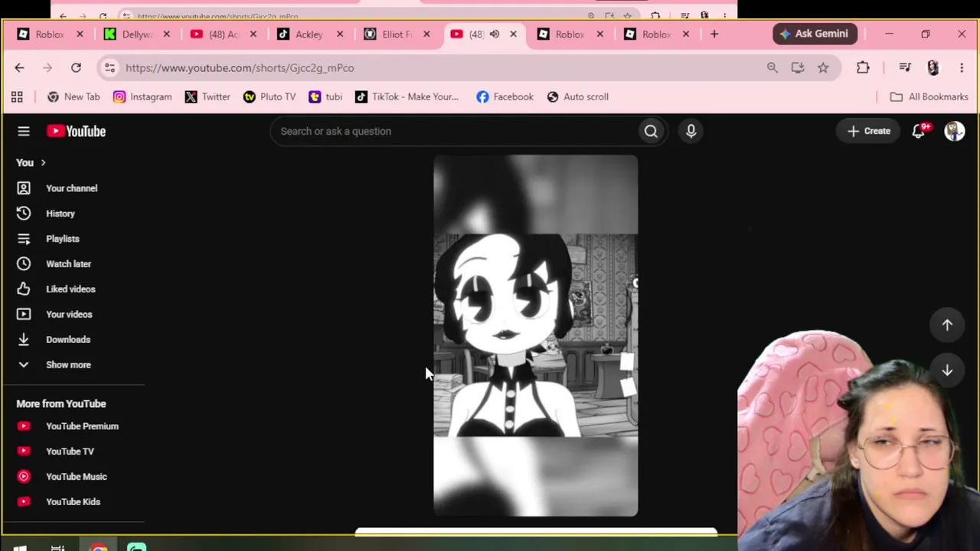Start voice search with the microphone
Screen dimensions: 980x551
pos(691,131)
